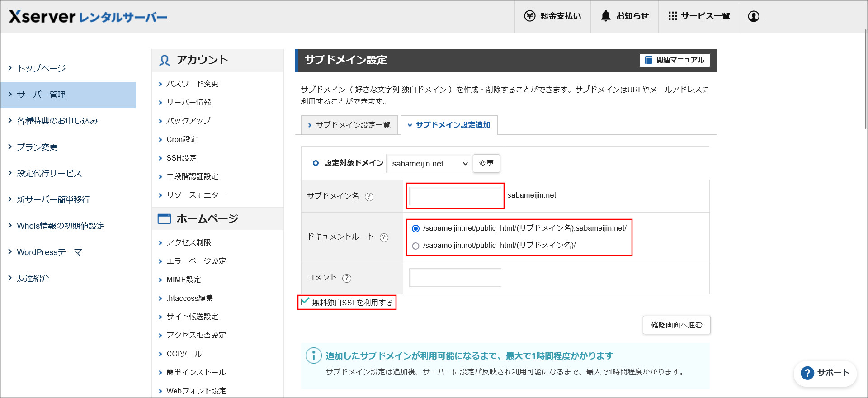Click the 関連マニュアル book icon button
The width and height of the screenshot is (868, 398).
[675, 60]
